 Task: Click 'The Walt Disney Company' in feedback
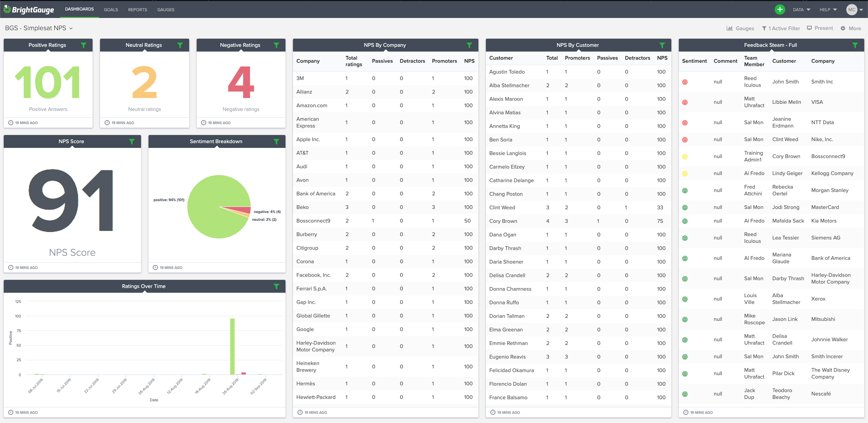(830, 373)
